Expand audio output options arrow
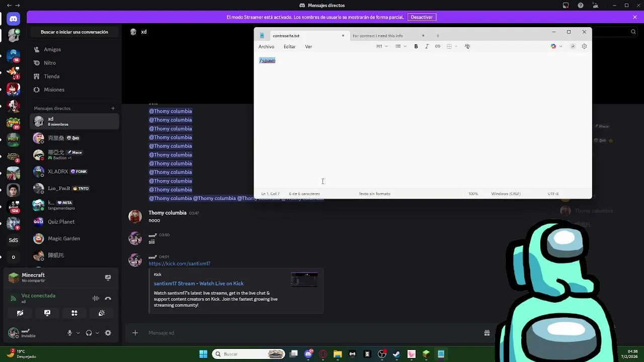This screenshot has height=362, width=644. 97,333
